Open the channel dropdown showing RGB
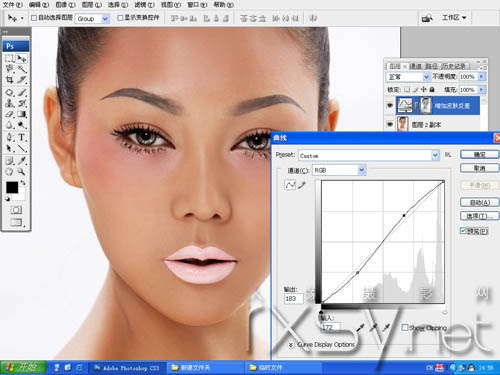 339,170
